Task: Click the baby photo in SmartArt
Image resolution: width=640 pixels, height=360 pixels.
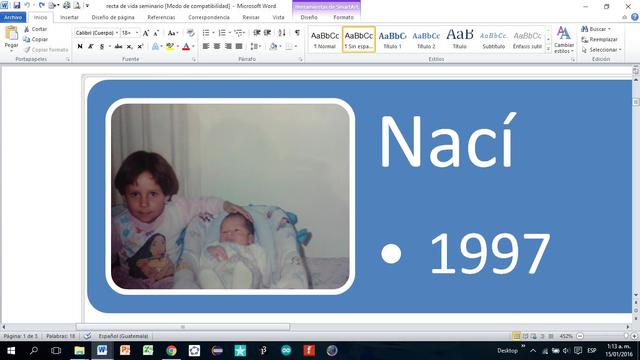Action: click(x=230, y=196)
